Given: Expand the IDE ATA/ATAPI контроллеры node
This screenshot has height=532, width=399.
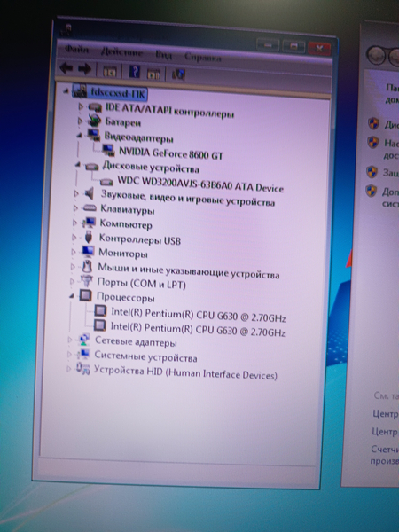Looking at the screenshot, I should 81,106.
